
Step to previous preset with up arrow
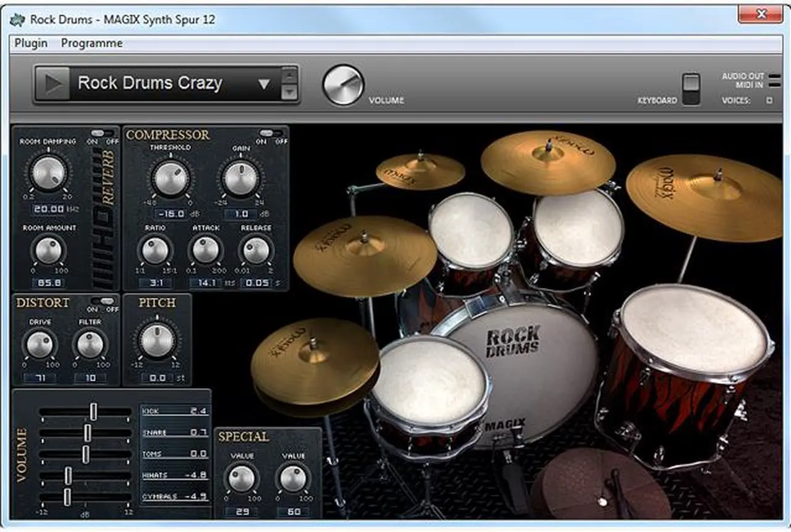(x=289, y=76)
